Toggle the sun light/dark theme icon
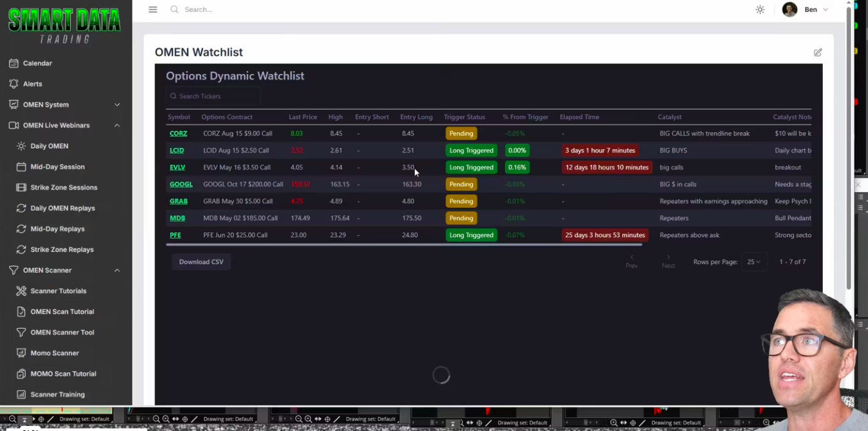This screenshot has height=431, width=868. coord(760,9)
